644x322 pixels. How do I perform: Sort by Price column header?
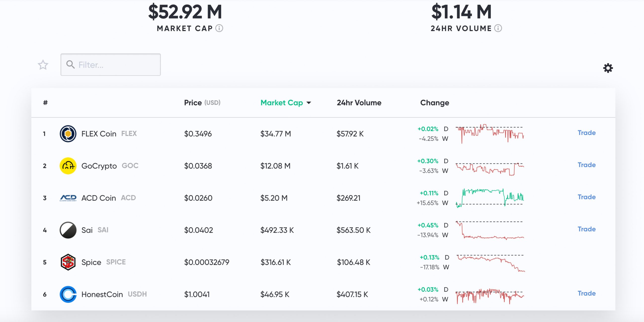(202, 103)
